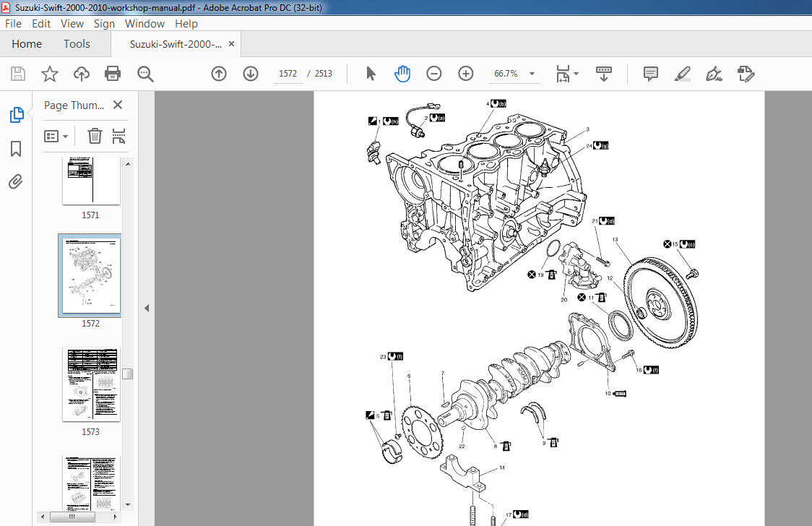Image resolution: width=812 pixels, height=526 pixels.
Task: Open the find text magnifier tool
Action: [x=145, y=74]
